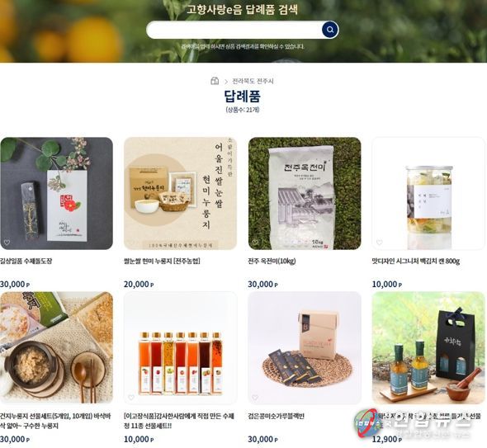The height and width of the screenshot is (448, 487).
Task: Open 길상일품 수제돌도장 title link
Action: pyautogui.click(x=26, y=261)
